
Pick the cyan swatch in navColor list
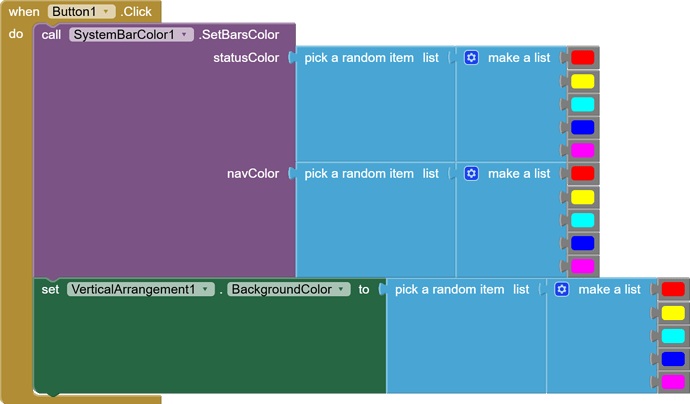[x=582, y=219]
